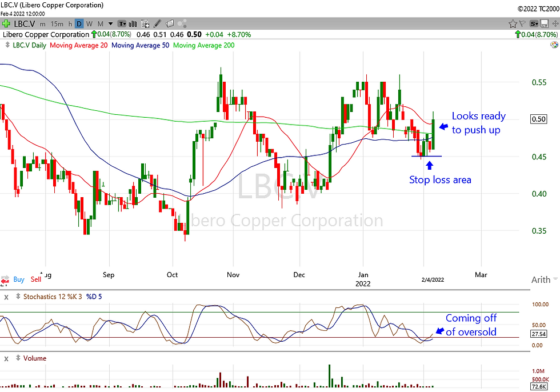560x392 pixels.
Task: Click the 0.40 price axis label
Action: (x=539, y=194)
